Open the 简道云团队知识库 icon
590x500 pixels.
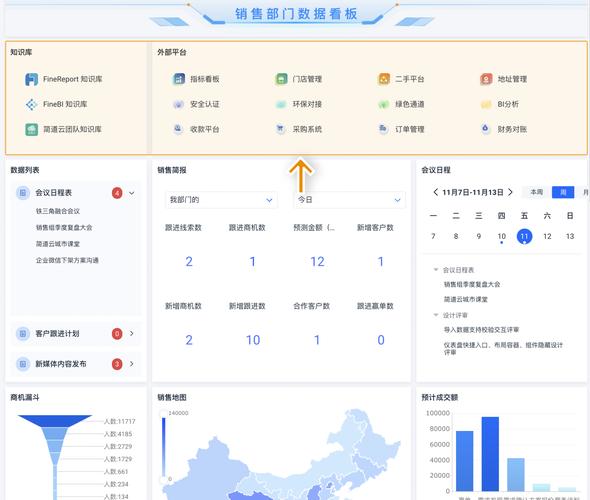tap(31, 129)
